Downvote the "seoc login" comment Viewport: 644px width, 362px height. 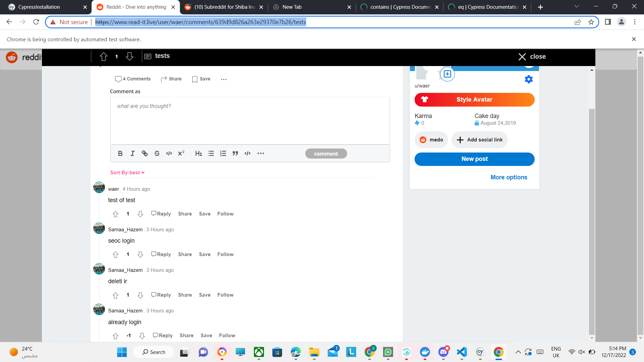coord(140,254)
